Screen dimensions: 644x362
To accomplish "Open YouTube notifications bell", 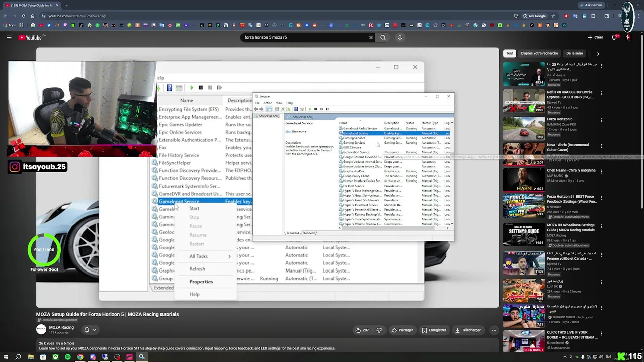I will pyautogui.click(x=615, y=37).
